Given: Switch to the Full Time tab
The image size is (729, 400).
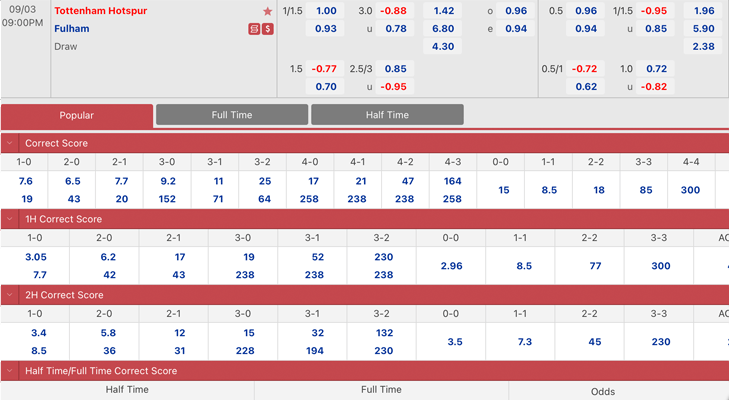Looking at the screenshot, I should pos(231,115).
